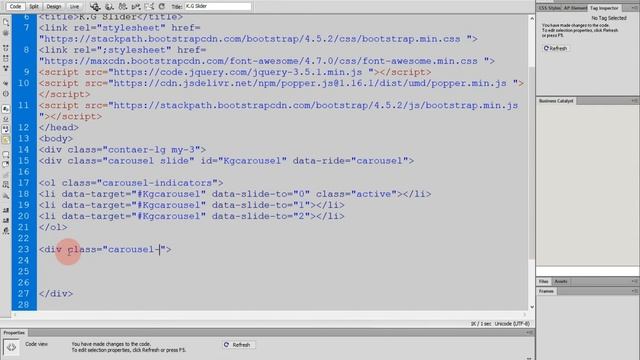Click the Collapse Full Tag icon
Viewport: 640px width, 360px height.
coord(6,48)
